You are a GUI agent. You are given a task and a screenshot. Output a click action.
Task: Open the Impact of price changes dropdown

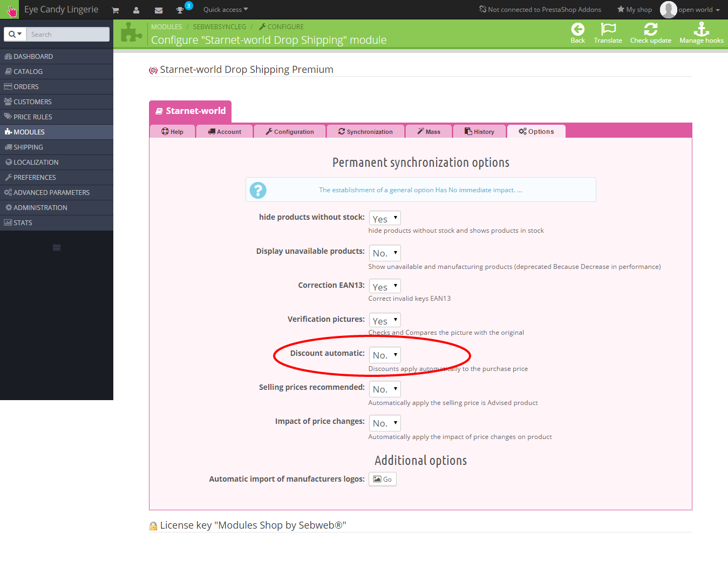pos(385,423)
